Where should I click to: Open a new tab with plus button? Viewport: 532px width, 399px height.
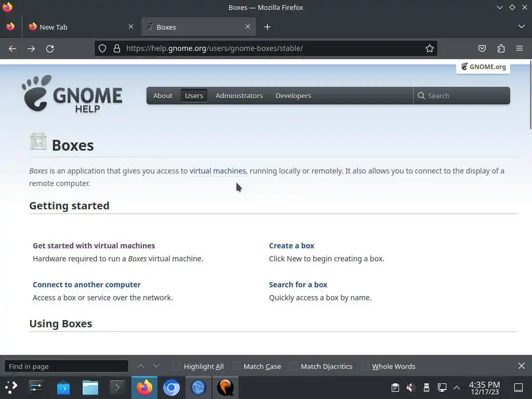(x=268, y=27)
